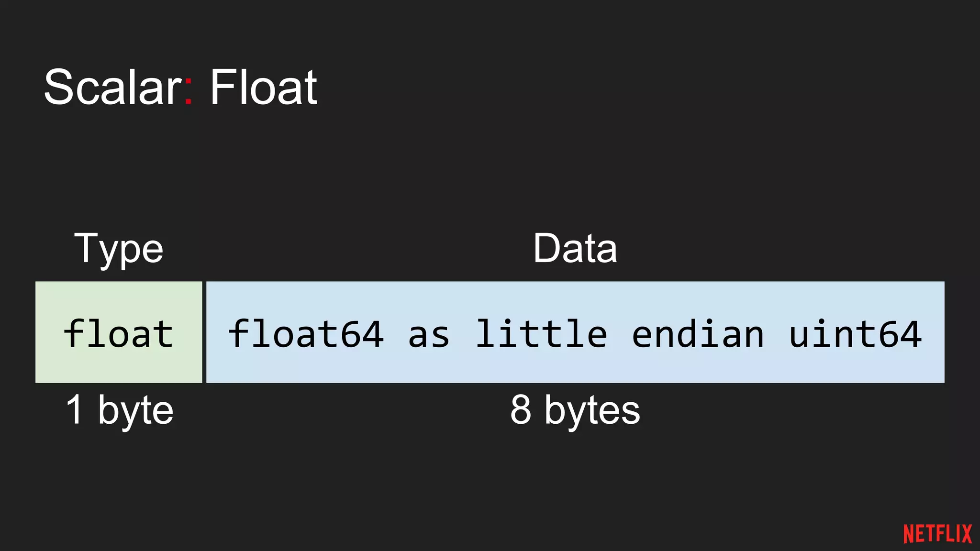Screen dimensions: 980x551
Task: Select the word "little" in the data box
Action: tap(541, 334)
